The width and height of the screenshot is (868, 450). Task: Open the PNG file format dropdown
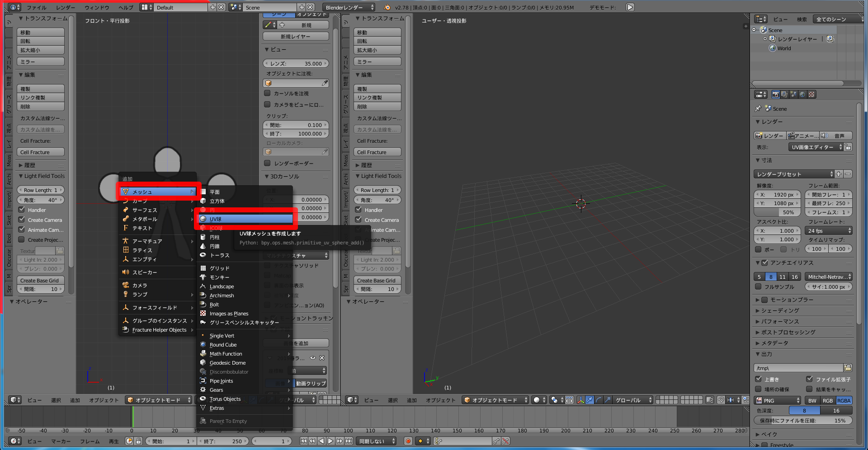(778, 400)
